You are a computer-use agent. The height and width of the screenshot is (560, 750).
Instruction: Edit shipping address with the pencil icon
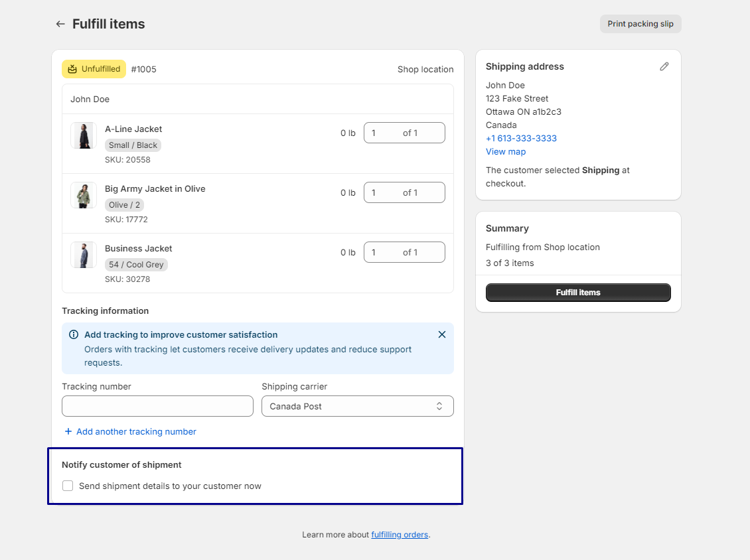pyautogui.click(x=664, y=66)
